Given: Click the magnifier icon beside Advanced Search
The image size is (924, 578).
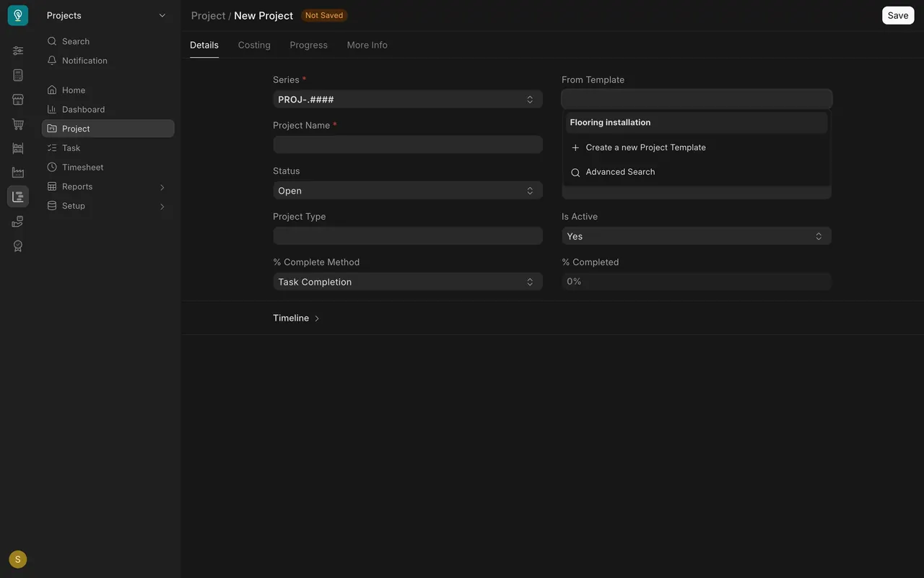Looking at the screenshot, I should pos(575,173).
